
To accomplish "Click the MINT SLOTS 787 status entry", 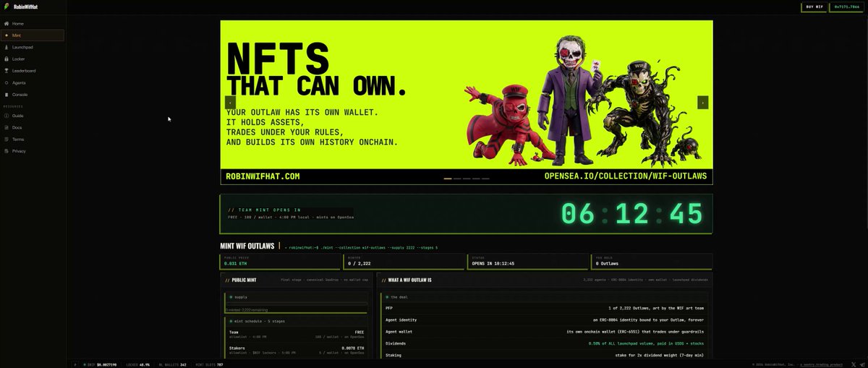I will tap(210, 364).
